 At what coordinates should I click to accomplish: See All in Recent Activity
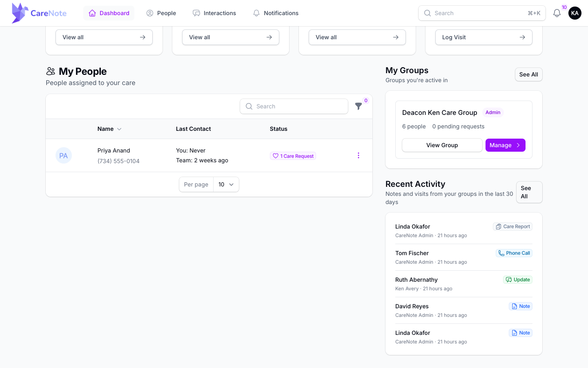[529, 192]
